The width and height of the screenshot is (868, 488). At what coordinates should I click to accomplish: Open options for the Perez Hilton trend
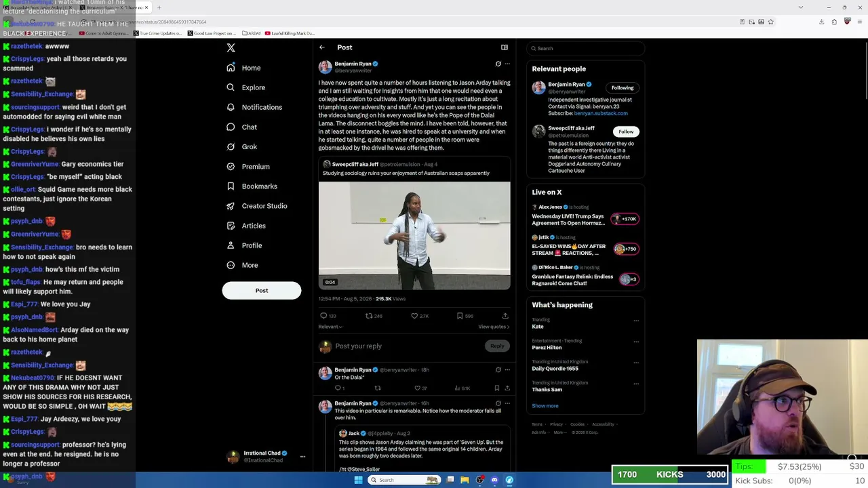coord(636,342)
